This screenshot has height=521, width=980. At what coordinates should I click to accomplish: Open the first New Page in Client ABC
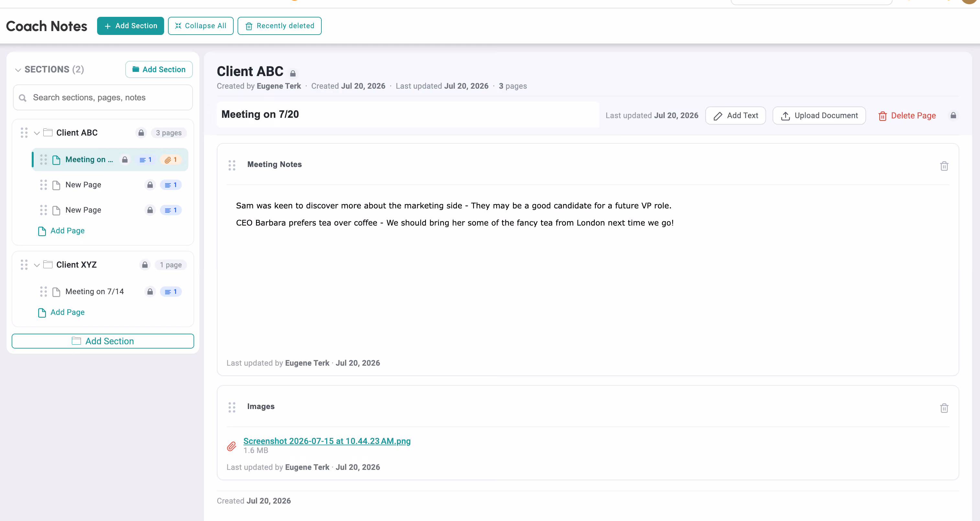click(83, 185)
